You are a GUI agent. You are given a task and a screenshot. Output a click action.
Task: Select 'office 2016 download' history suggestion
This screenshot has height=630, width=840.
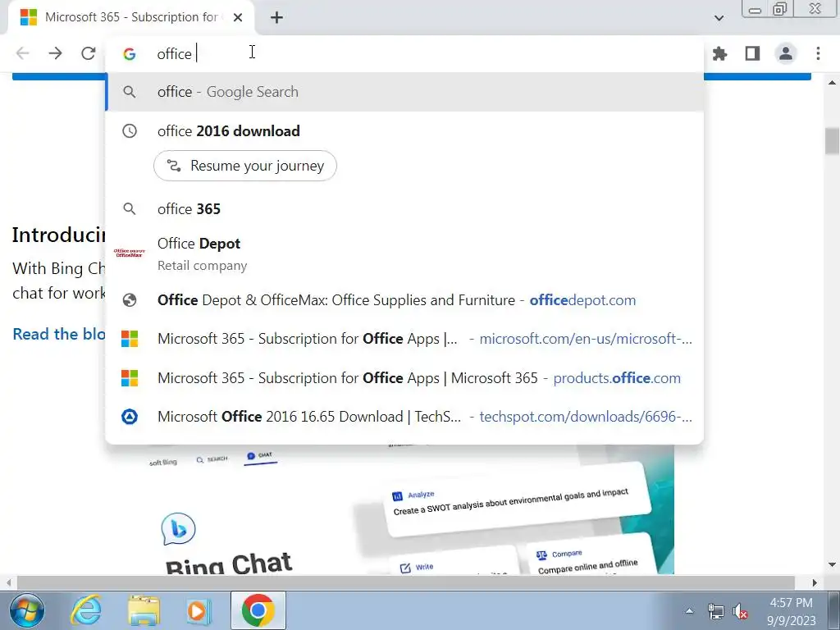click(x=405, y=130)
